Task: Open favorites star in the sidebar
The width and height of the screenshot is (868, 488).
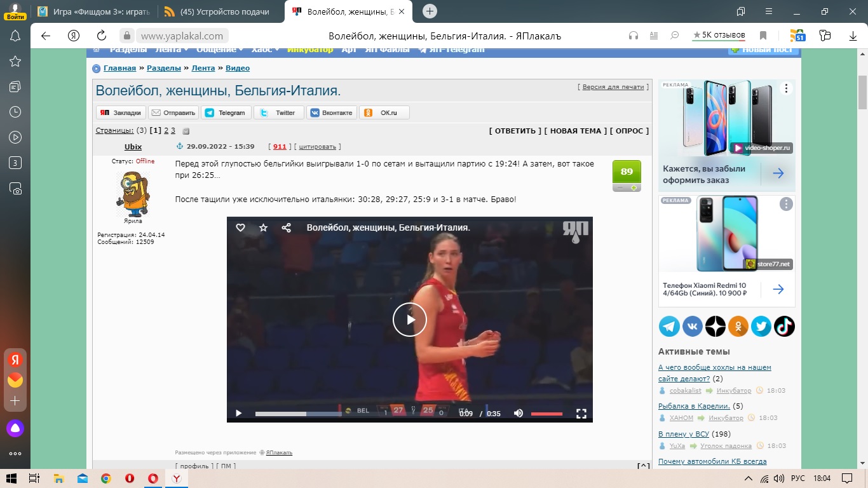Action: tap(15, 61)
